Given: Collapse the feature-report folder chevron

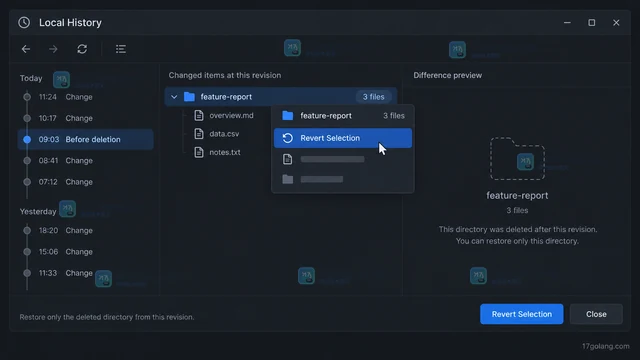Looking at the screenshot, I should click(174, 97).
